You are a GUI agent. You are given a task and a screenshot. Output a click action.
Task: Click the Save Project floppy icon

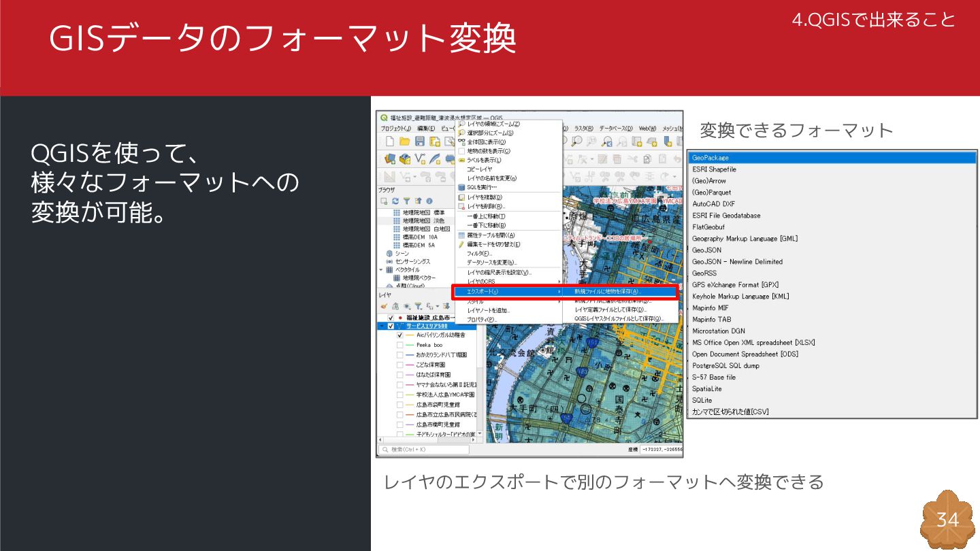[x=420, y=141]
